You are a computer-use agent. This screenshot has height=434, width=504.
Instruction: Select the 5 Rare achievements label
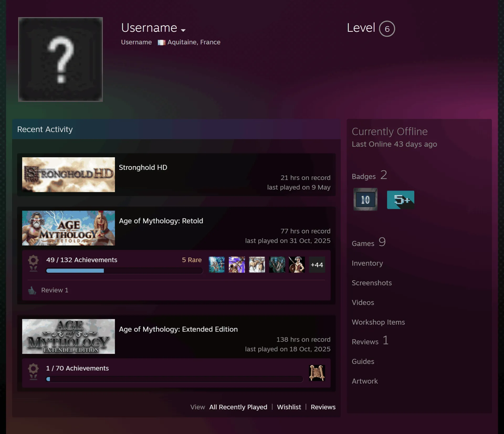[x=192, y=260]
